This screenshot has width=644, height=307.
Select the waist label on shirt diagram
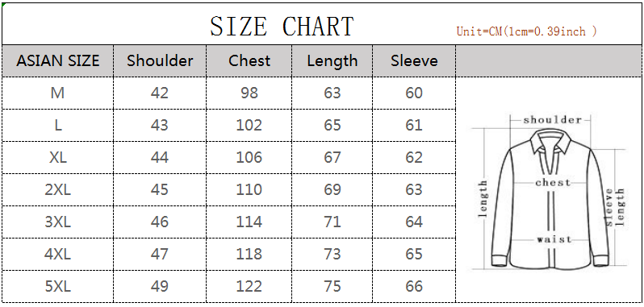pyautogui.click(x=554, y=239)
